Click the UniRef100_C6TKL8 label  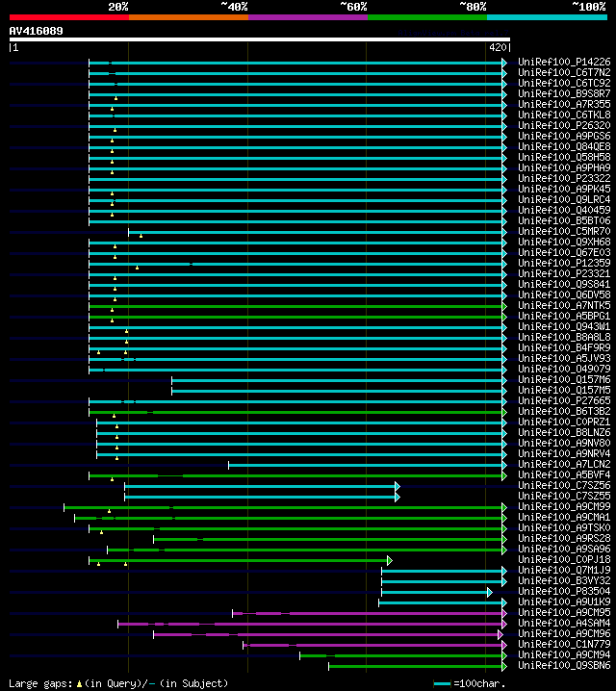point(564,115)
